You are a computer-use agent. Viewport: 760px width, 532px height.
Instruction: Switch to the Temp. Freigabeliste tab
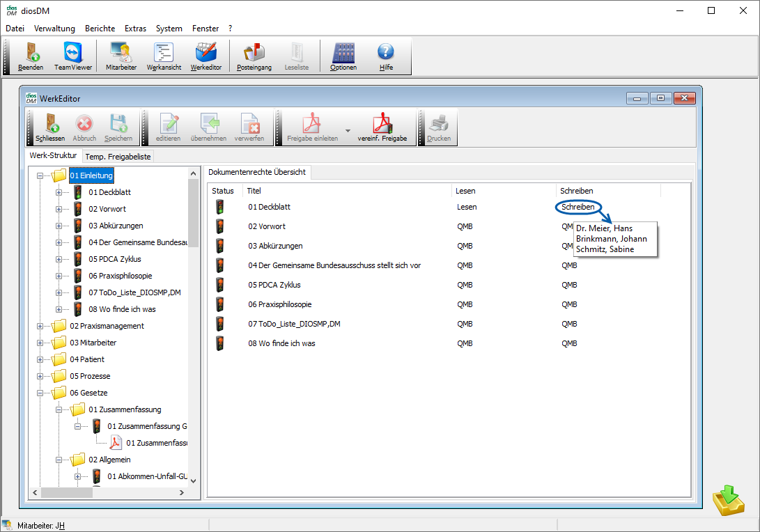(x=118, y=157)
